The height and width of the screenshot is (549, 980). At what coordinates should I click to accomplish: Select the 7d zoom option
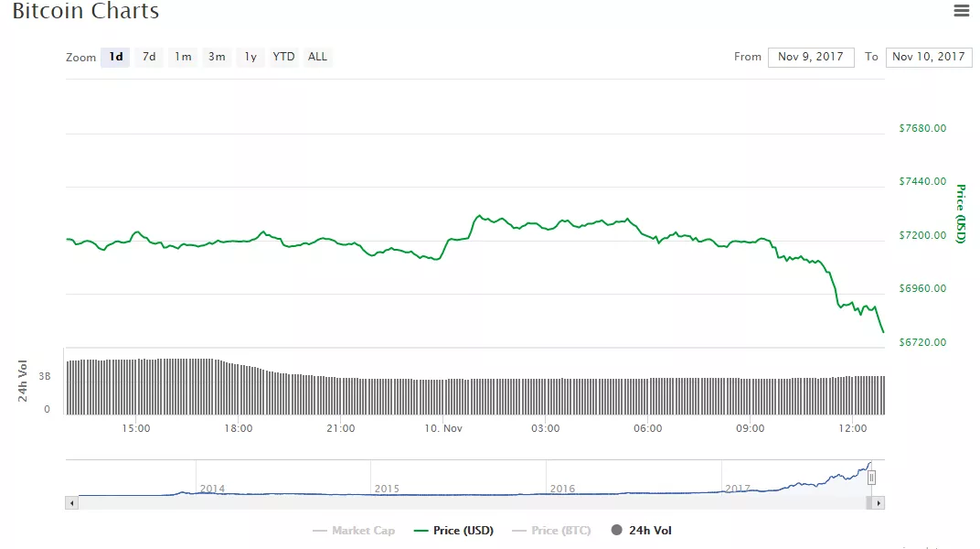coord(149,57)
